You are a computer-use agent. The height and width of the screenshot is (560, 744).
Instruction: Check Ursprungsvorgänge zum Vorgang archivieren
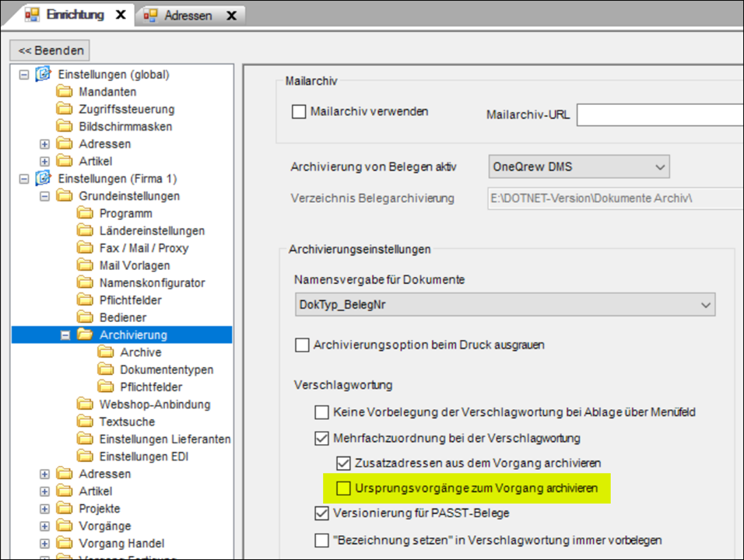pyautogui.click(x=343, y=488)
